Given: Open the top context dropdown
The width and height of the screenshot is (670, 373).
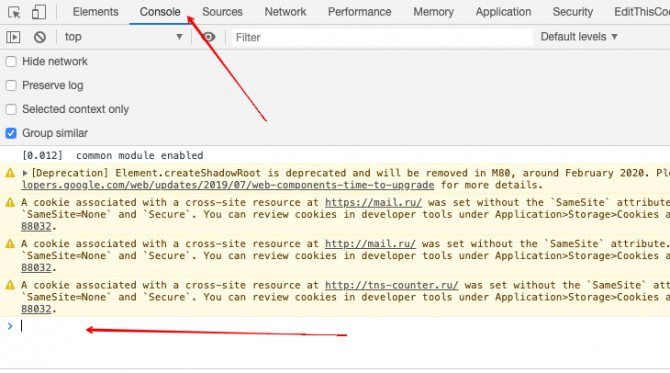Looking at the screenshot, I should tap(123, 37).
